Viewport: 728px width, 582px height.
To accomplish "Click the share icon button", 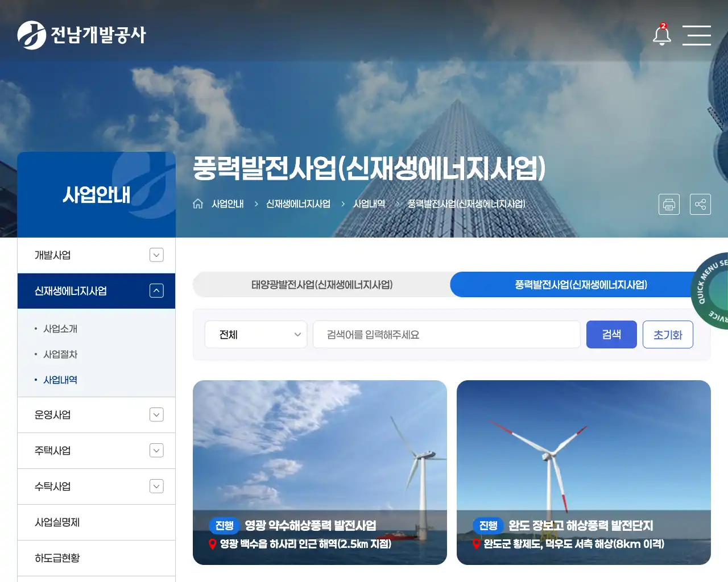I will click(x=701, y=204).
